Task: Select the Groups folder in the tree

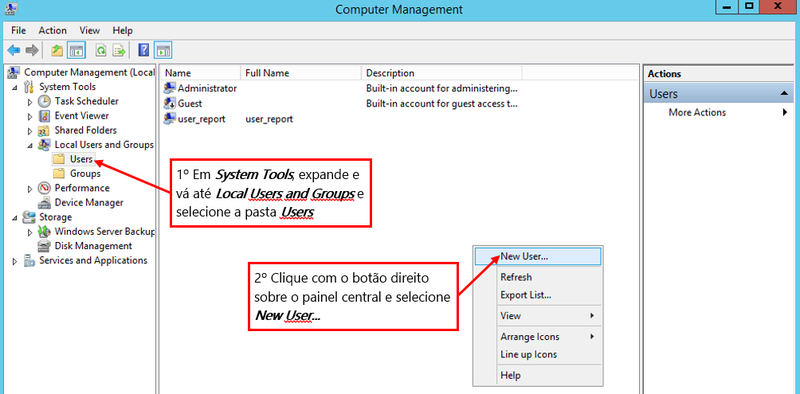Action: 85,174
